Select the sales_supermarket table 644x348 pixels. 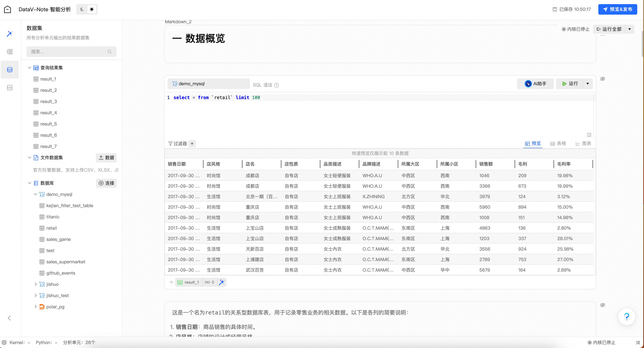pyautogui.click(x=66, y=262)
